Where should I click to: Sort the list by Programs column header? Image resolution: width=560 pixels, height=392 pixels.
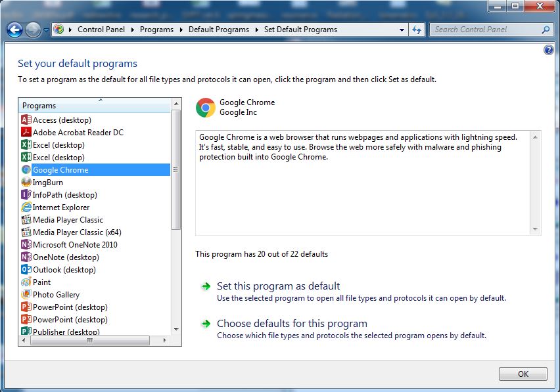point(95,106)
